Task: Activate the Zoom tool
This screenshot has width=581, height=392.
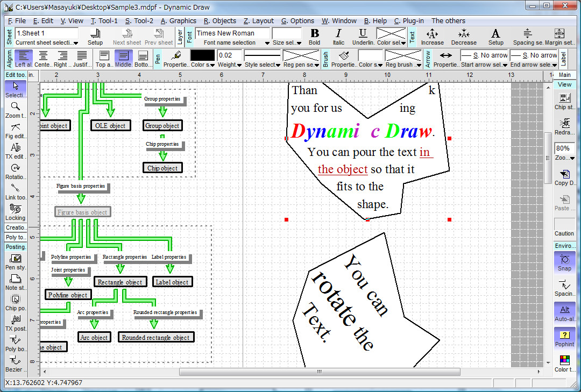Action: point(16,110)
